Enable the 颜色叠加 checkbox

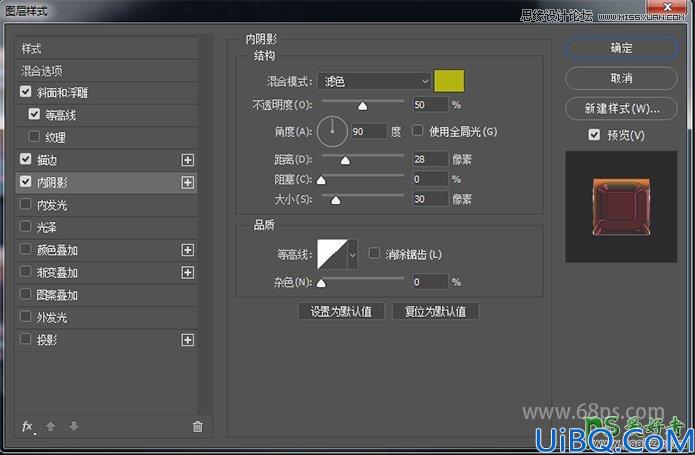(x=26, y=249)
